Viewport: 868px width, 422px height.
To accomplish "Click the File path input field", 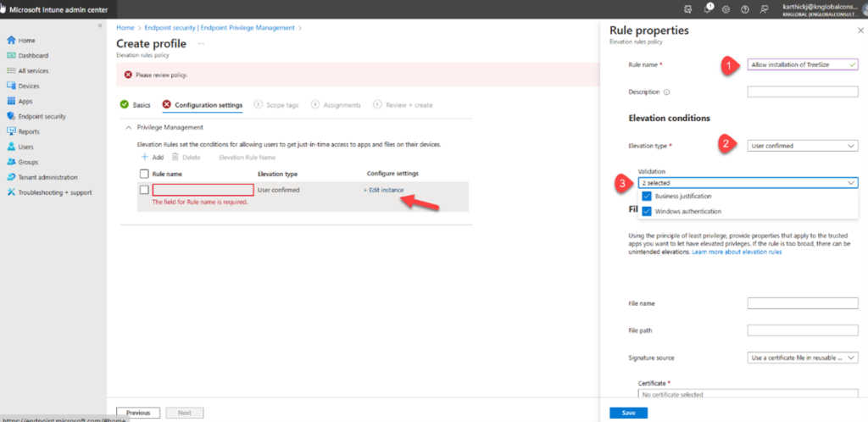I will 803,330.
